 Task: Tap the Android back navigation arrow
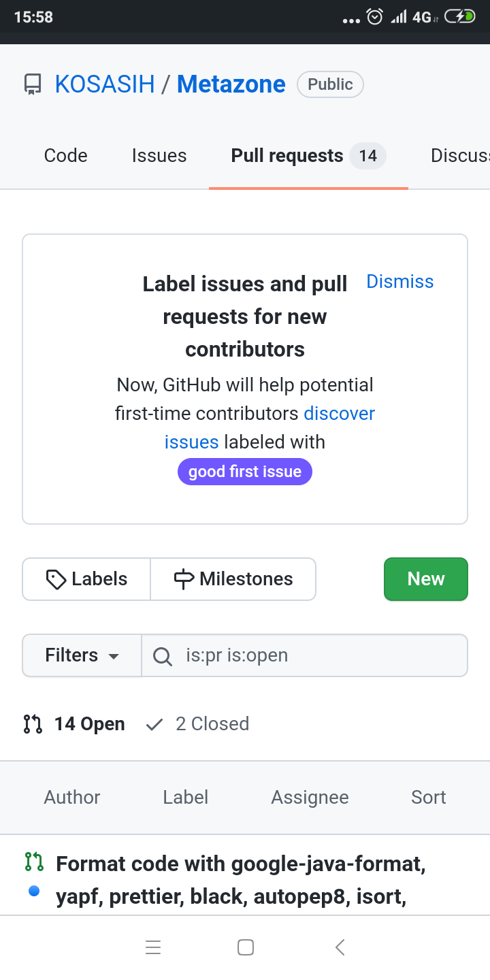tap(340, 947)
